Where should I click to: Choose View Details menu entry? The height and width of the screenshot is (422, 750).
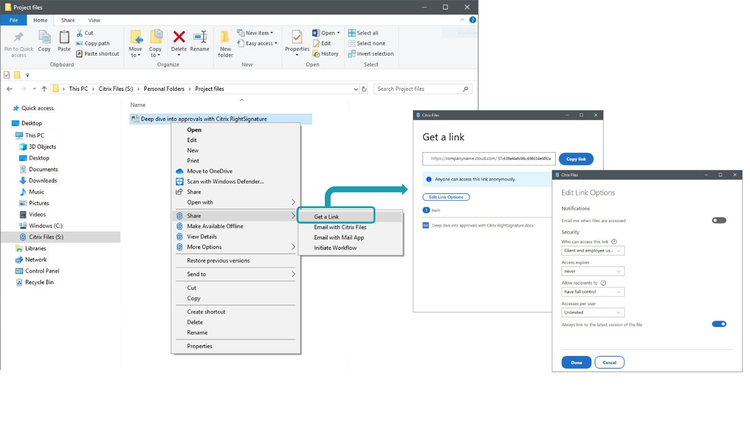pos(236,237)
